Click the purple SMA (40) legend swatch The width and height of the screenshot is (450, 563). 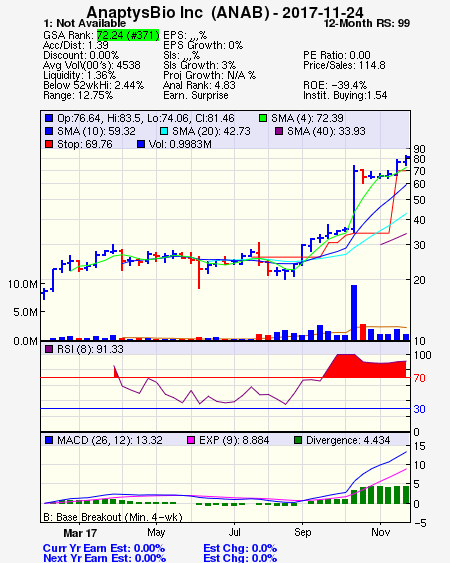(x=279, y=131)
